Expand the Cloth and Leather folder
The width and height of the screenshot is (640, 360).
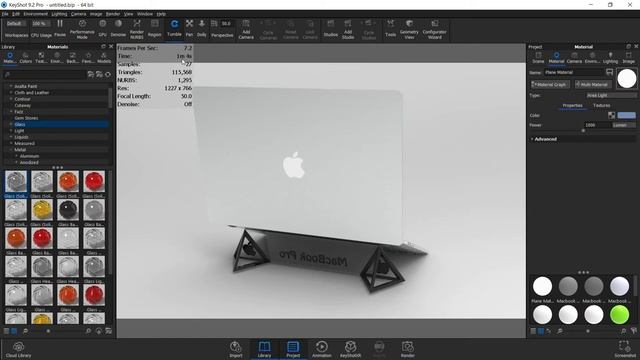click(11, 93)
